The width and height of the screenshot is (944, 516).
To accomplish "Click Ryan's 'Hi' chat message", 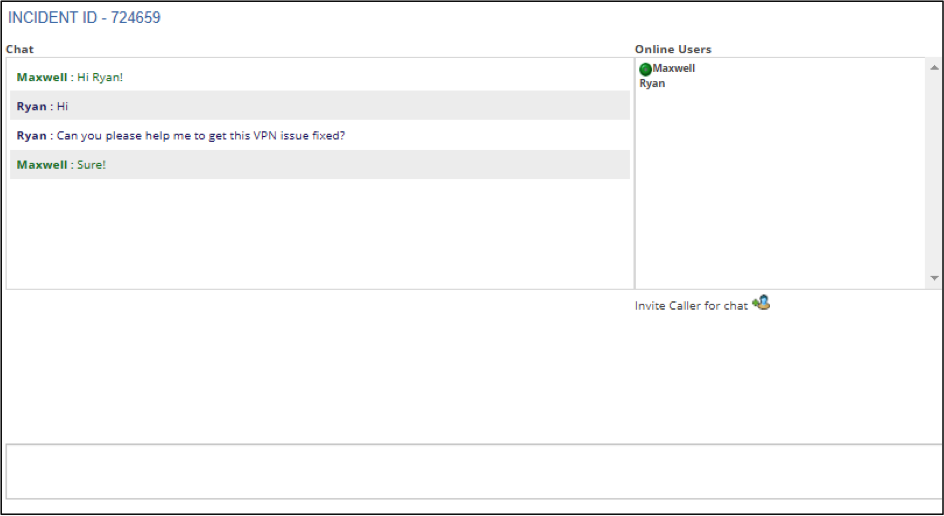I will pos(320,106).
